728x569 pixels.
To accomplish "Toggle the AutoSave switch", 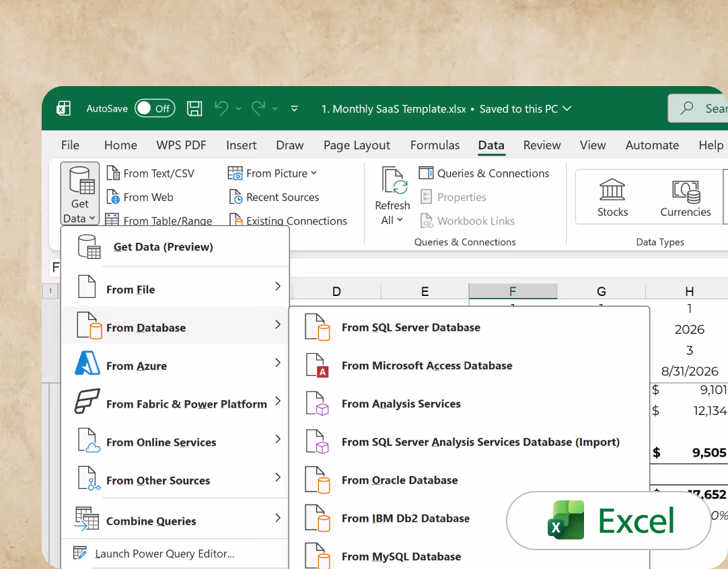I will [x=155, y=108].
